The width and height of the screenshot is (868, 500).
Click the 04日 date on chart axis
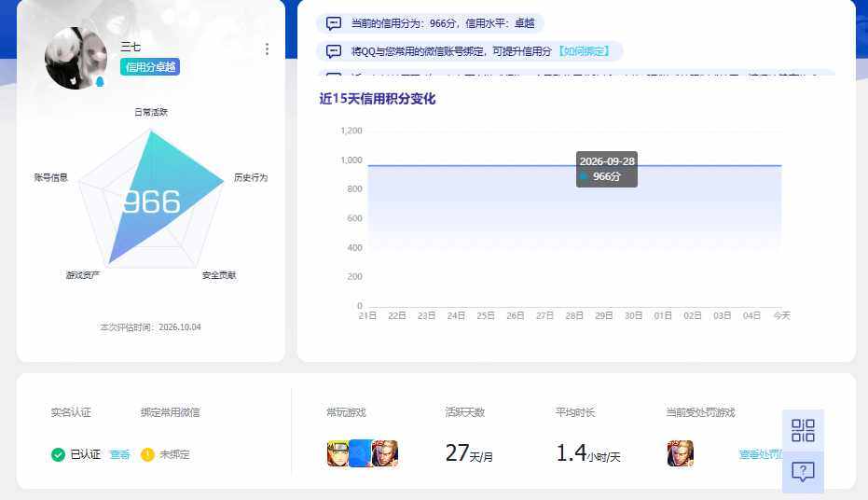[751, 315]
